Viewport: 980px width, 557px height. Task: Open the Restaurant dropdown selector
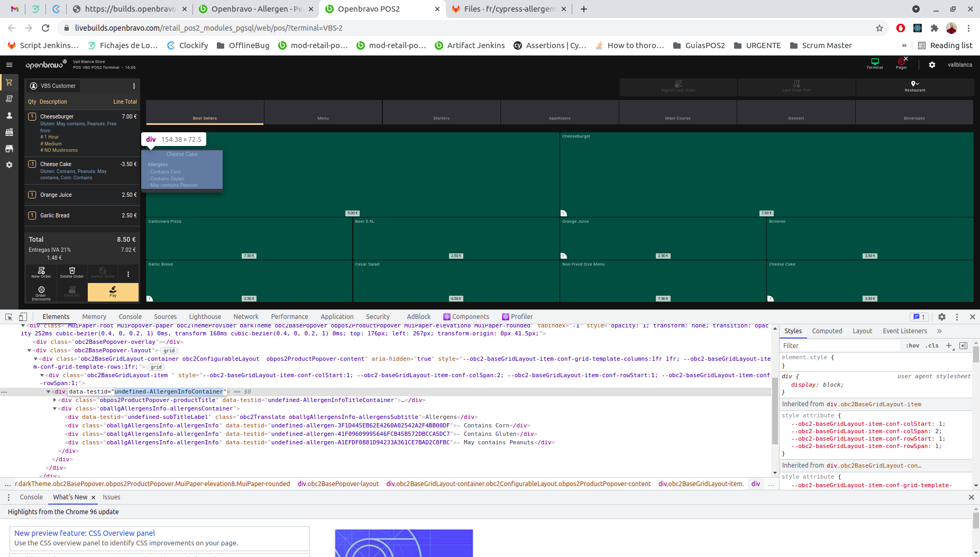914,86
